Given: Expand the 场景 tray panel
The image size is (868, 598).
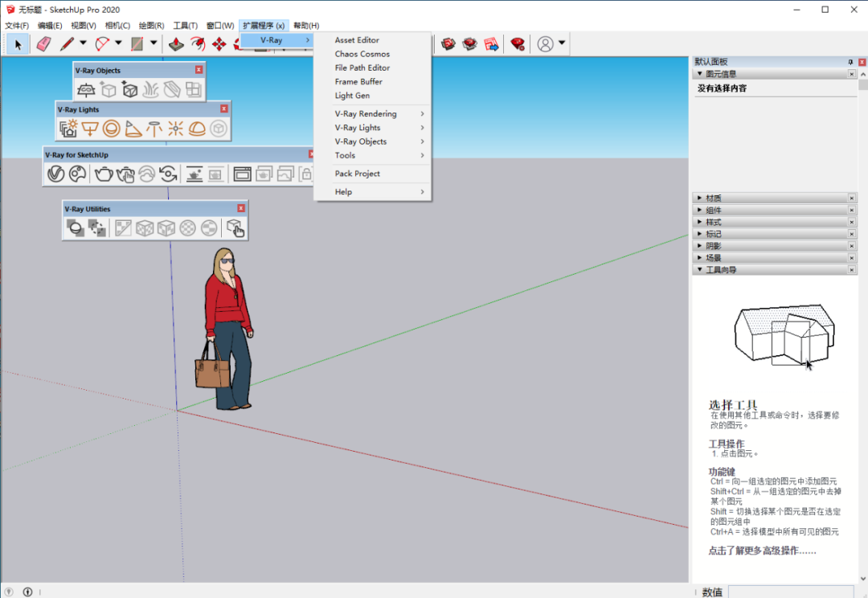Looking at the screenshot, I should [x=773, y=258].
